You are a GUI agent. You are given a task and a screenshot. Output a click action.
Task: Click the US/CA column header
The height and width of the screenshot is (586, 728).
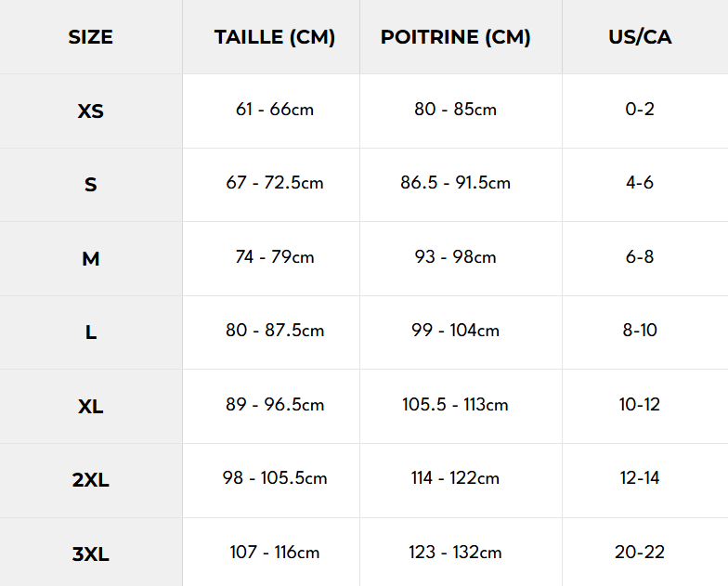click(640, 38)
